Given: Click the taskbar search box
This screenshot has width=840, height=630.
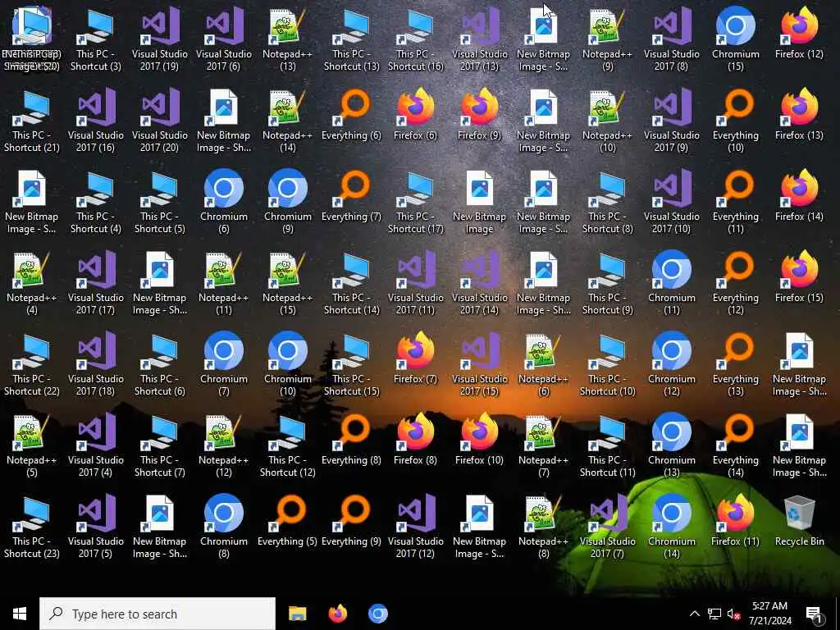Looking at the screenshot, I should pos(157,614).
